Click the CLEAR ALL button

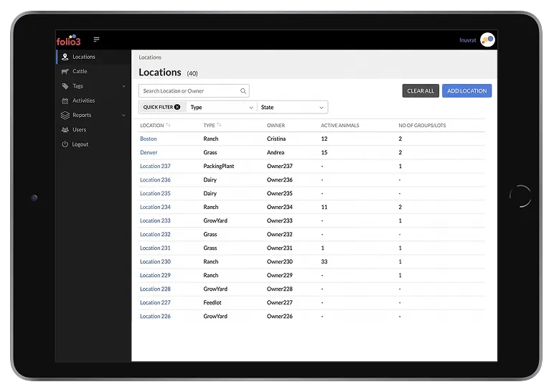point(421,91)
